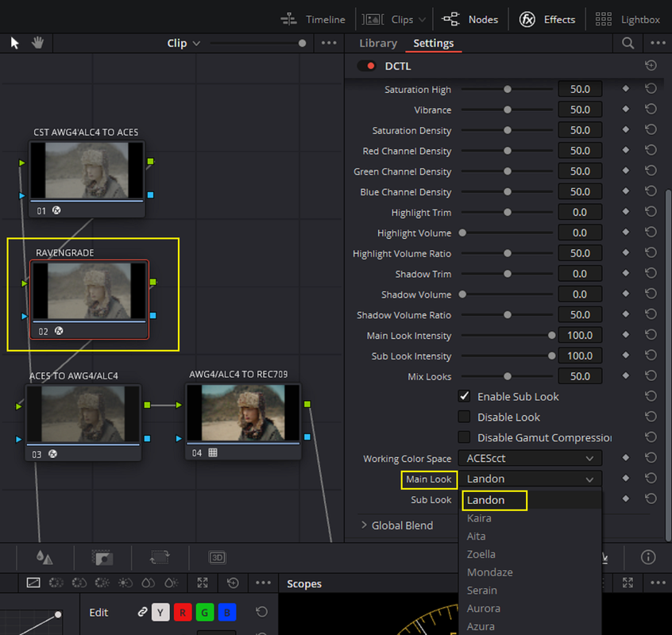Viewport: 672px width, 635px height.
Task: Open node editor options three-dot menu
Action: [x=329, y=43]
